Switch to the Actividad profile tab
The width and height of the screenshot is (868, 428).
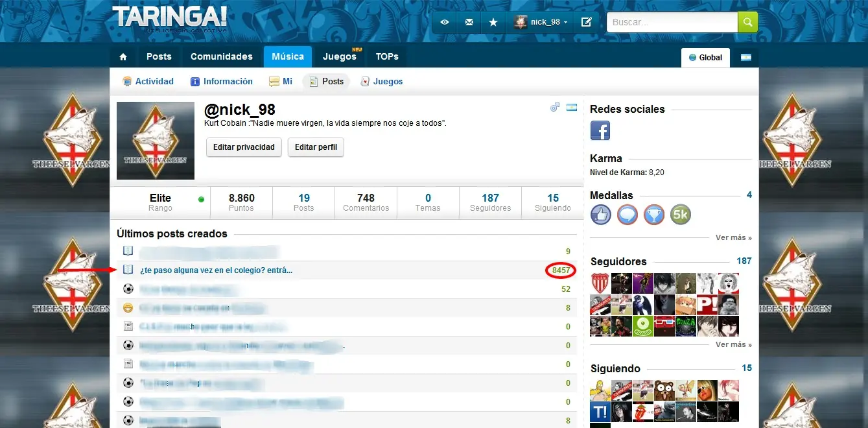pos(148,82)
